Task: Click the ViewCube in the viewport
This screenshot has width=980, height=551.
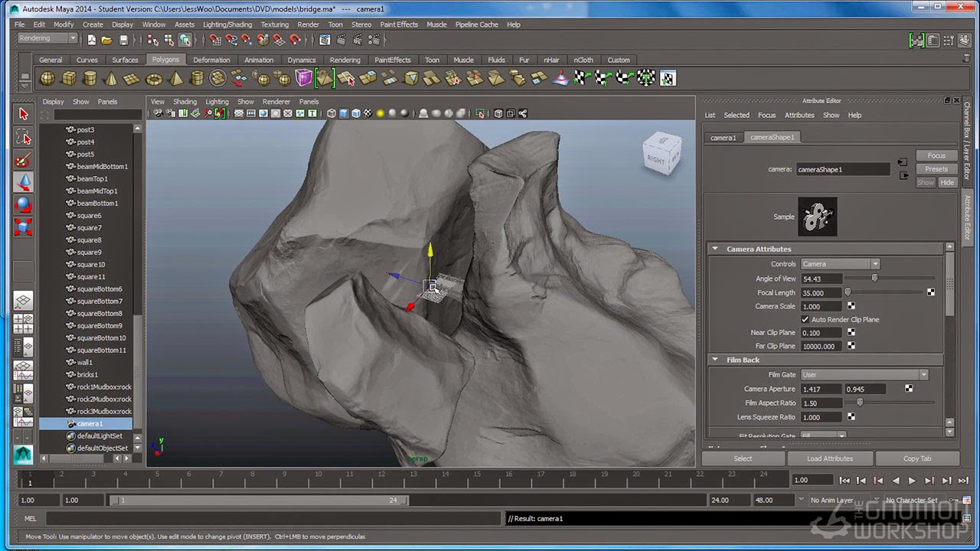Action: (661, 153)
